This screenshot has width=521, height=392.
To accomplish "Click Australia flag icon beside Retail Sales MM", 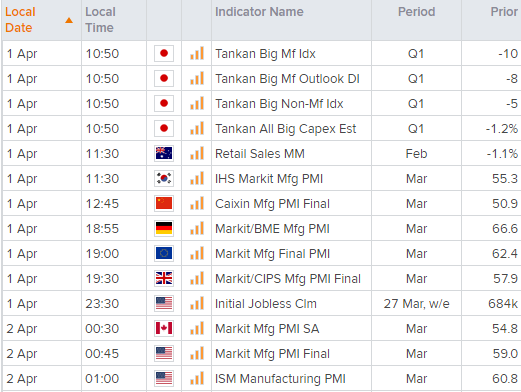I will click(164, 153).
